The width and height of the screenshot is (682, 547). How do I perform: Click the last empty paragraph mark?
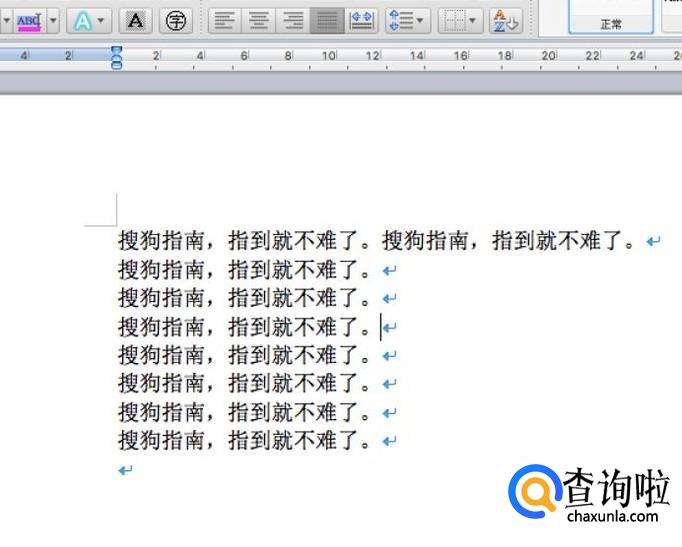click(125, 470)
